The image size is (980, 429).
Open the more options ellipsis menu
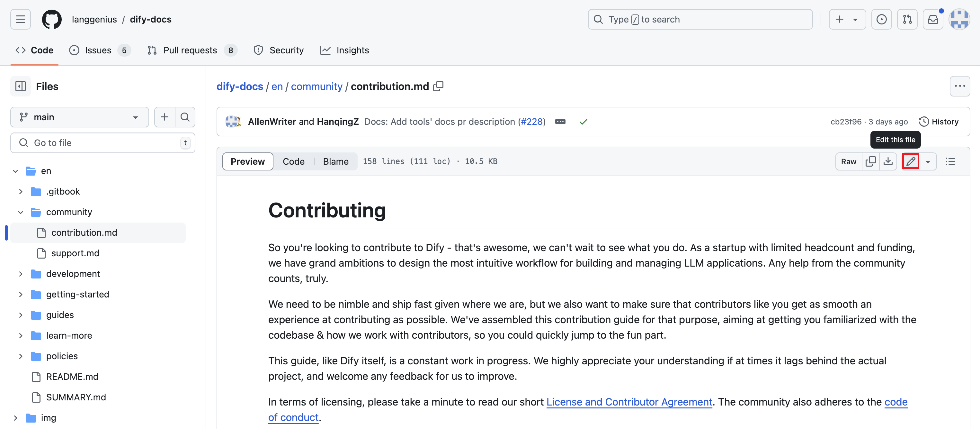pos(959,87)
